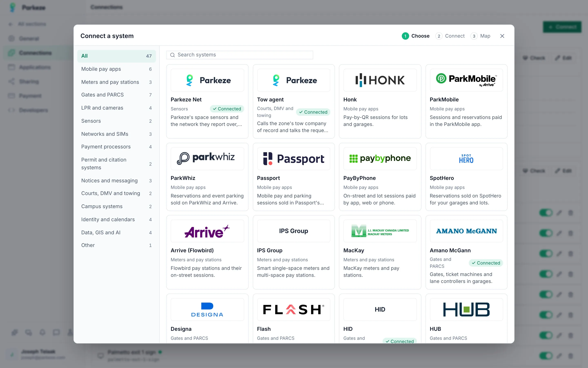Screen dimensions: 588x368
Task: Click the search magnifier icon
Action: pyautogui.click(x=173, y=55)
